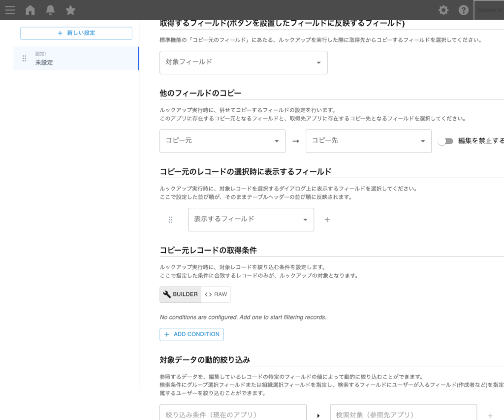Click the drag handle beside 設定1
Screen dimensions: 504x420
tap(24, 58)
